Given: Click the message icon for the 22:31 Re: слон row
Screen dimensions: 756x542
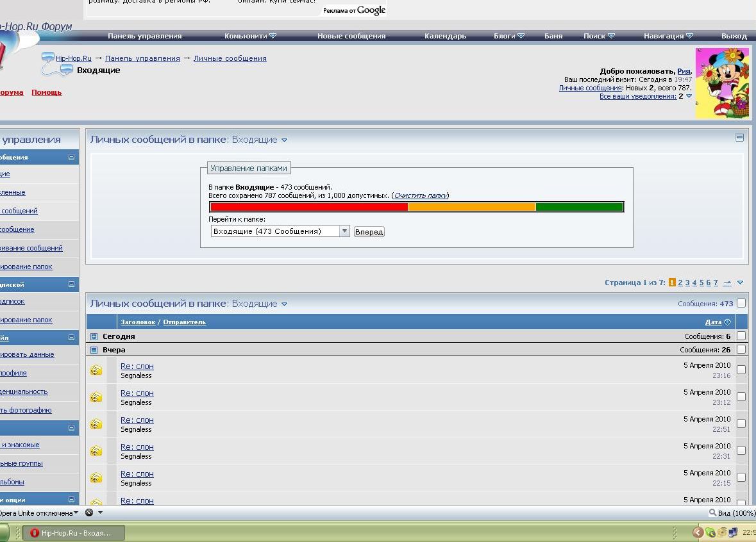Looking at the screenshot, I should (96, 451).
